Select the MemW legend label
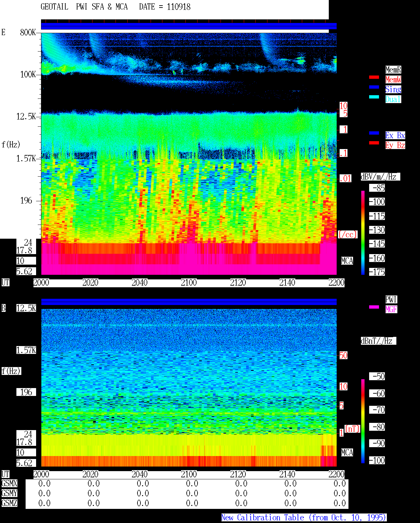Image resolution: width=420 pixels, height=523 pixels. pos(393,79)
